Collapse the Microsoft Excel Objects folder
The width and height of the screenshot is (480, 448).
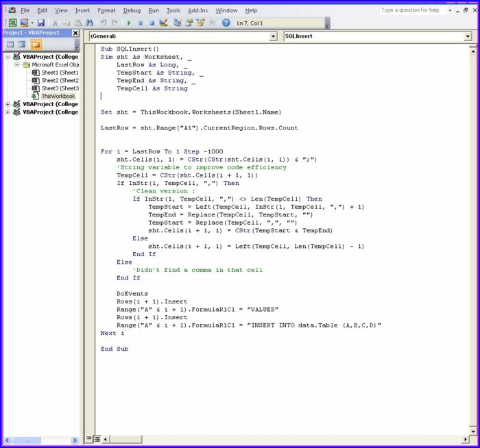point(17,64)
